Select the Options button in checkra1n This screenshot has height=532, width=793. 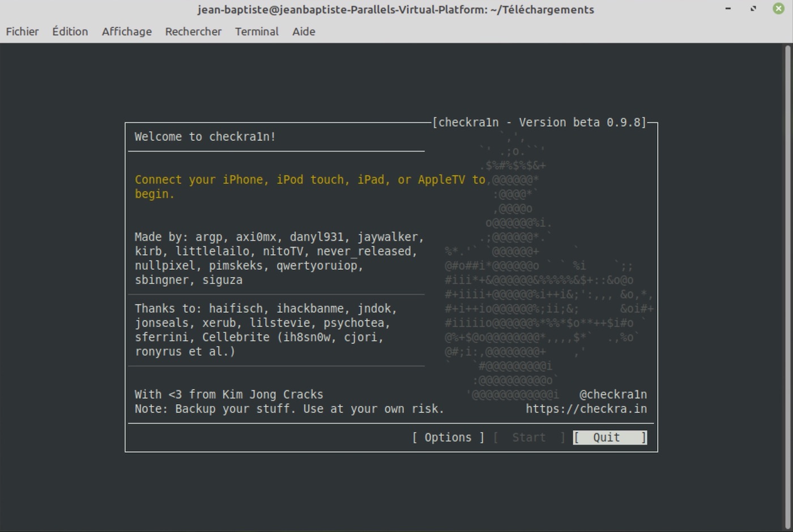[448, 437]
